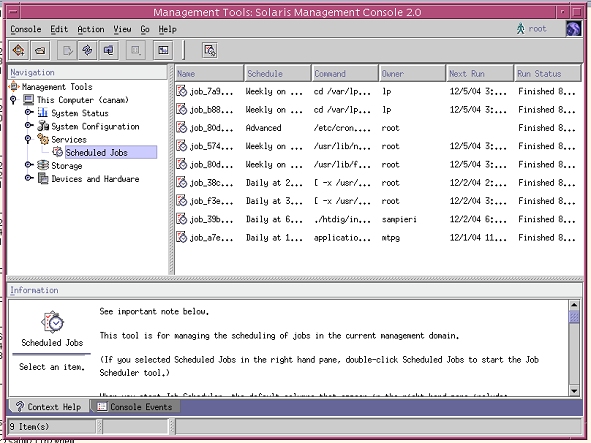591x443 pixels.
Task: Open the Action menu
Action: [x=91, y=29]
